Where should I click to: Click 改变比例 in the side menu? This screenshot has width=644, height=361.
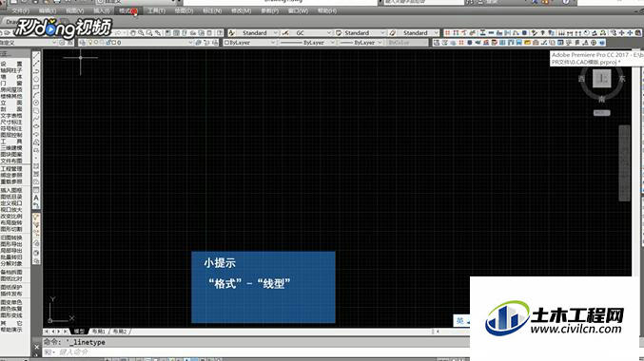(x=11, y=217)
